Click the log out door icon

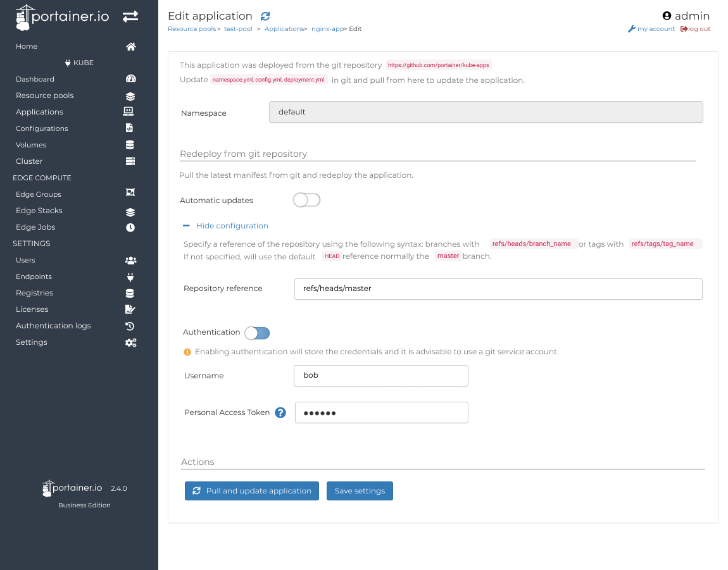pos(684,28)
